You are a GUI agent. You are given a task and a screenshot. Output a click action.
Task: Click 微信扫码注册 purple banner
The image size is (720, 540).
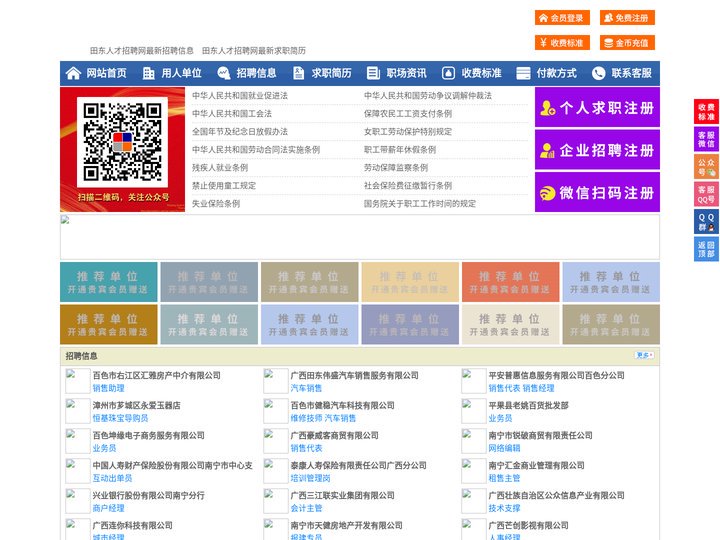click(x=597, y=192)
